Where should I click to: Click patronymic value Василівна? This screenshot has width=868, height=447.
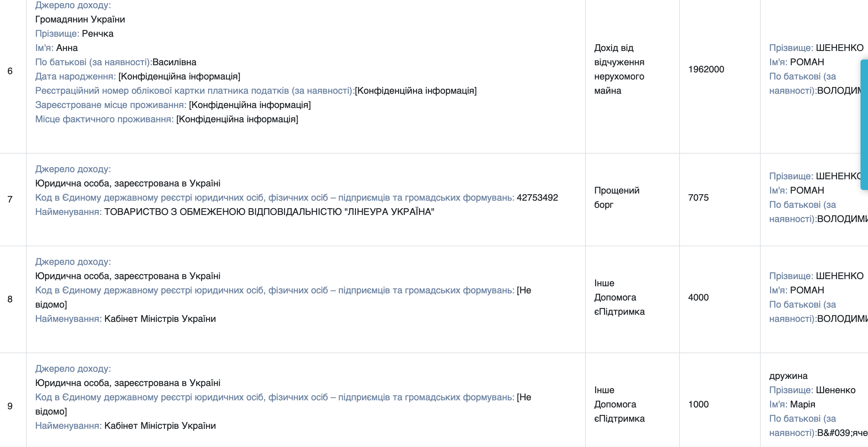point(174,62)
